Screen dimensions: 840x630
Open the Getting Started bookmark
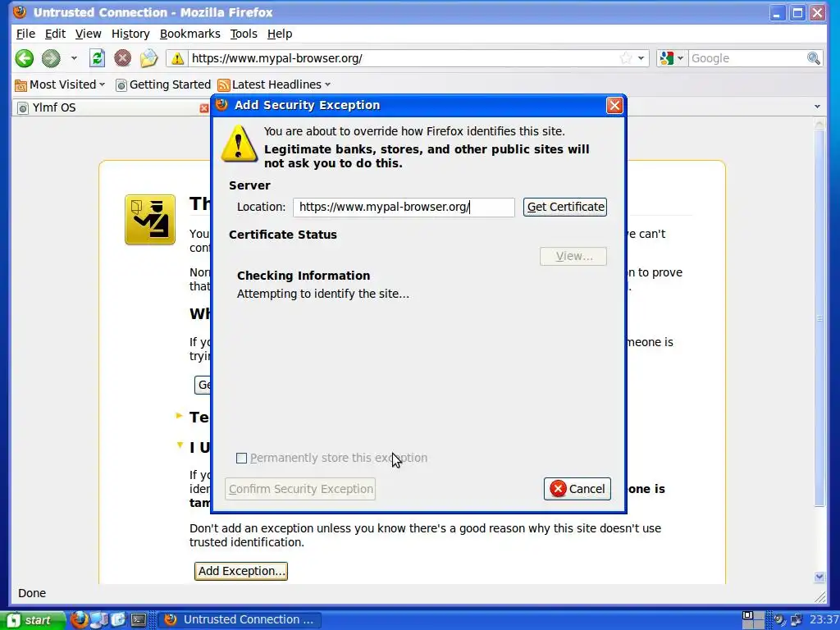pyautogui.click(x=163, y=84)
